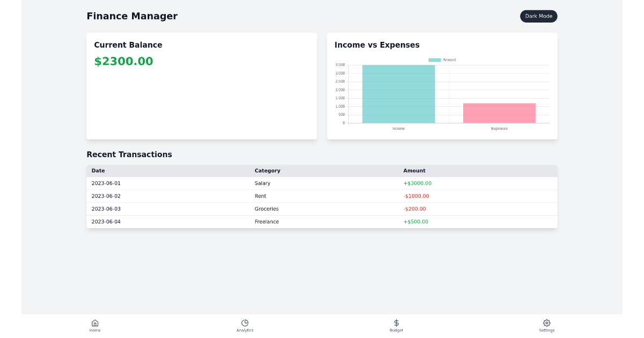The image size is (644, 338).
Task: Click the Date column header
Action: [x=98, y=171]
